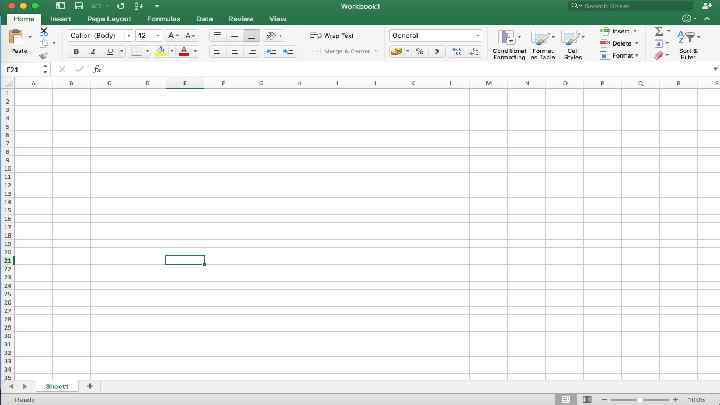Save the workbook from the title bar toolbar
The image size is (720, 405).
(79, 6)
